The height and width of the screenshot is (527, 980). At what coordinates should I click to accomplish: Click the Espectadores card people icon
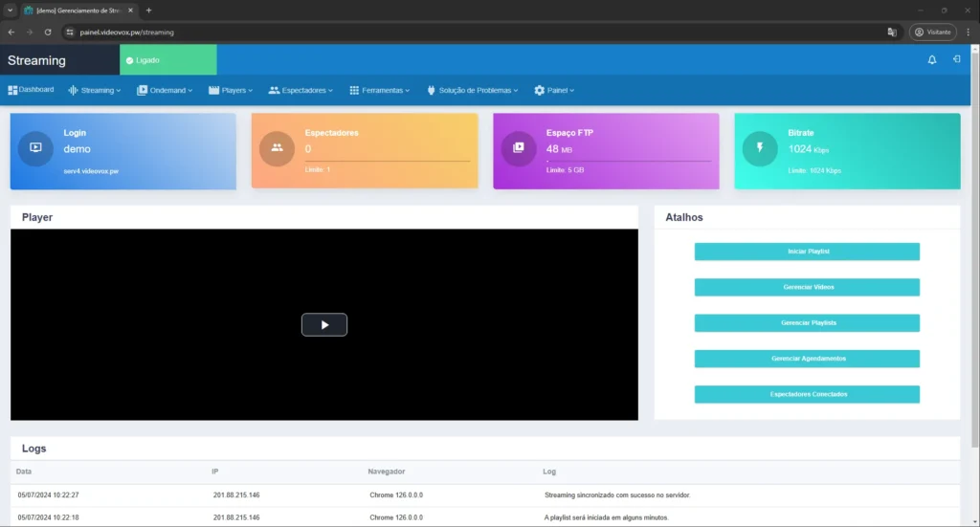[x=277, y=148]
